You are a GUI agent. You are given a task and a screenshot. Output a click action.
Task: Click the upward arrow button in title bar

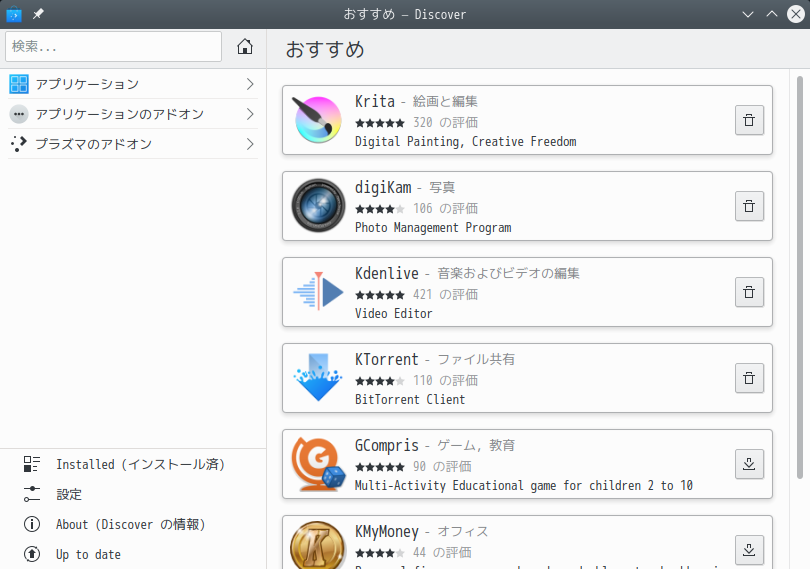(772, 14)
